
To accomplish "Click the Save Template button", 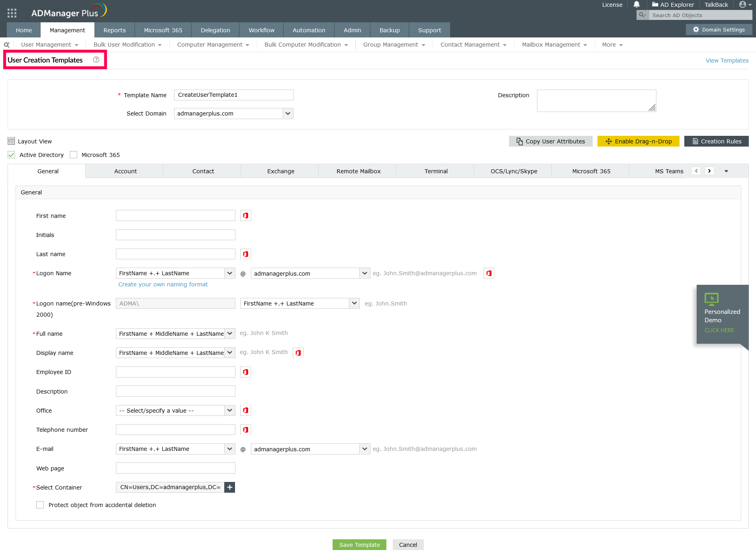I will pos(359,544).
